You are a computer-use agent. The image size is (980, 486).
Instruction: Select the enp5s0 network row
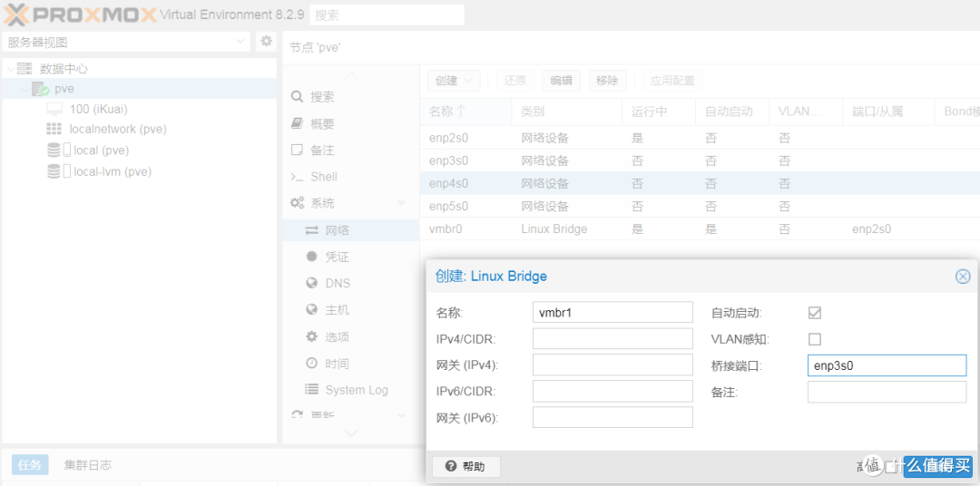(x=700, y=206)
